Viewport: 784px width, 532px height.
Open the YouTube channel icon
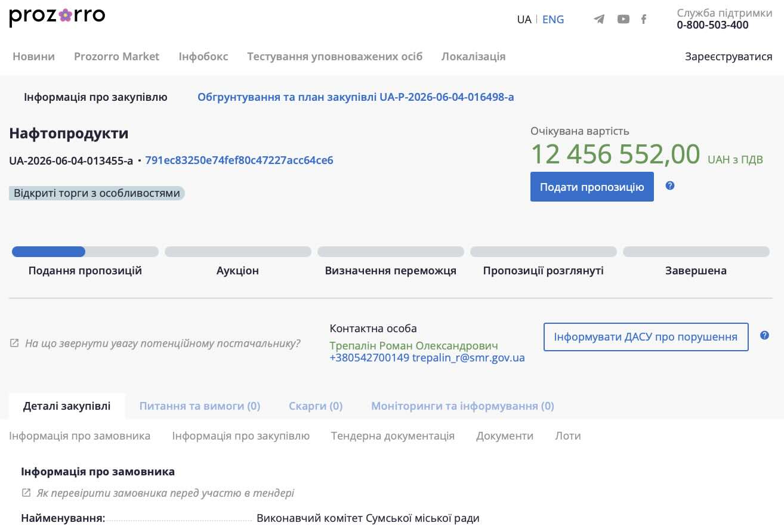(x=624, y=19)
